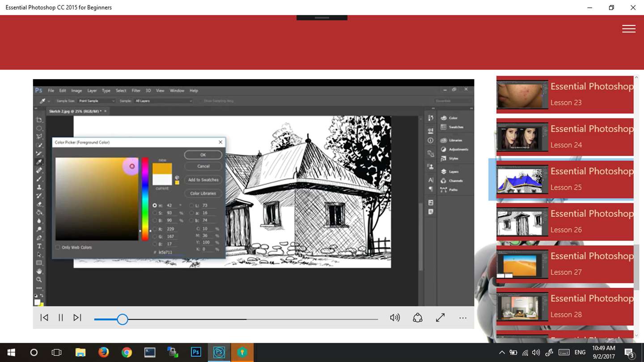Select the Blur (water drop) tool
Viewport: 644px width, 362px height.
(x=39, y=221)
